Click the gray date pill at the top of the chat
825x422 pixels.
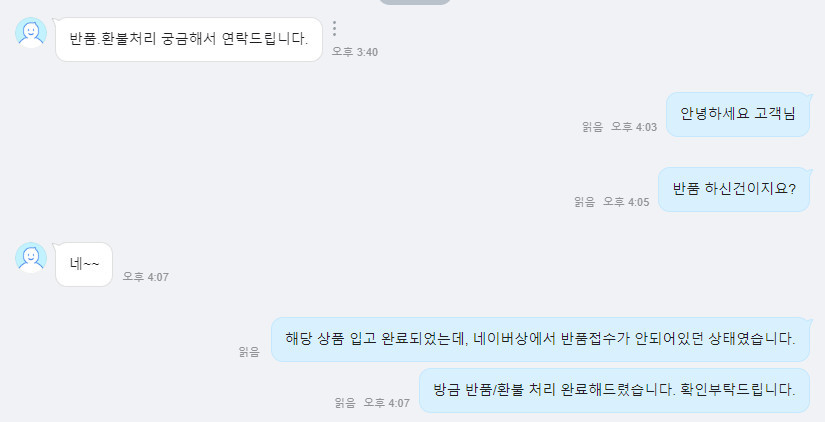pos(415,2)
